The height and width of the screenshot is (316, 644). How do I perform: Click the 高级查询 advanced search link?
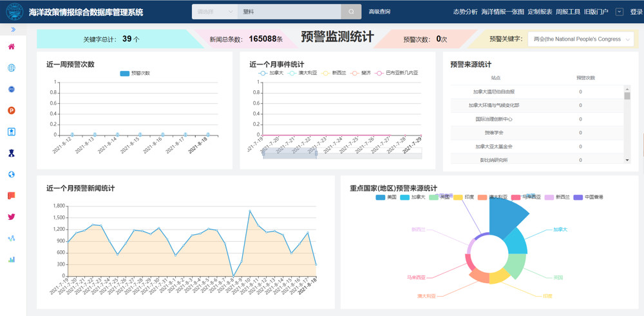point(379,12)
